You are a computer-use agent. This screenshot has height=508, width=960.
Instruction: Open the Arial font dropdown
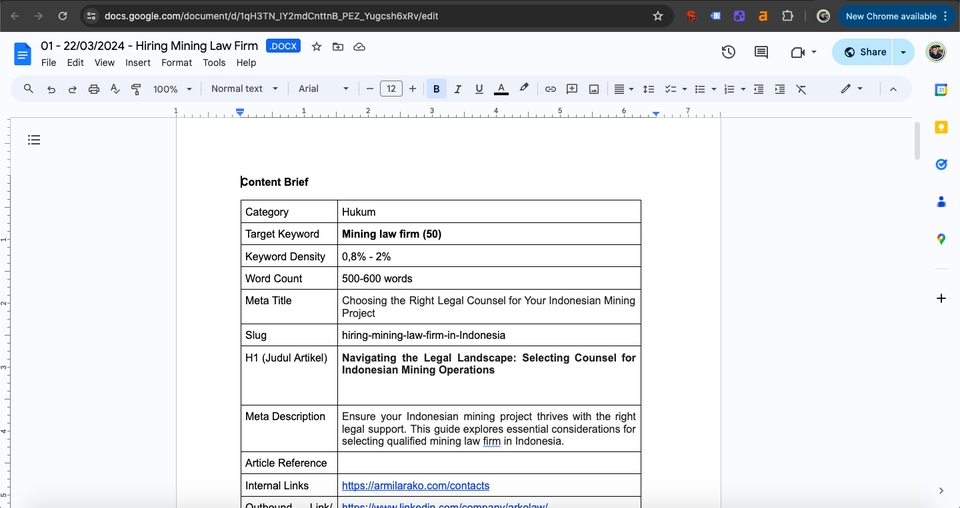[323, 89]
